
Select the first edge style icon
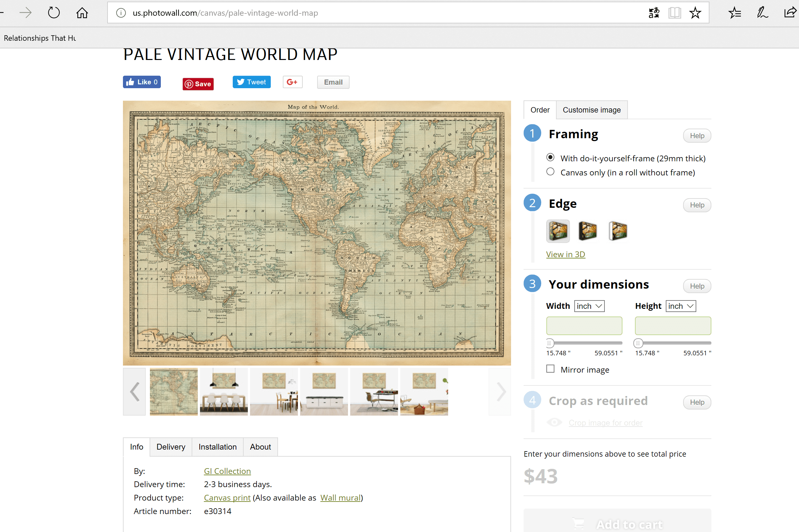pyautogui.click(x=558, y=231)
